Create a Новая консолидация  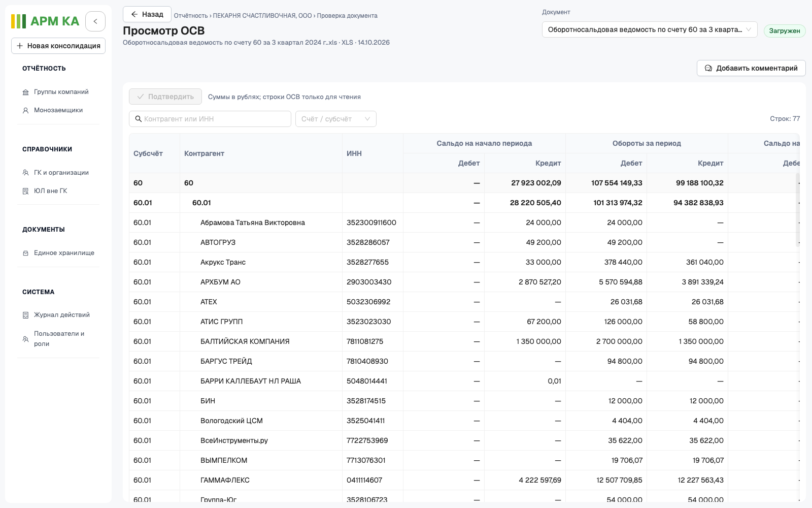(58, 46)
